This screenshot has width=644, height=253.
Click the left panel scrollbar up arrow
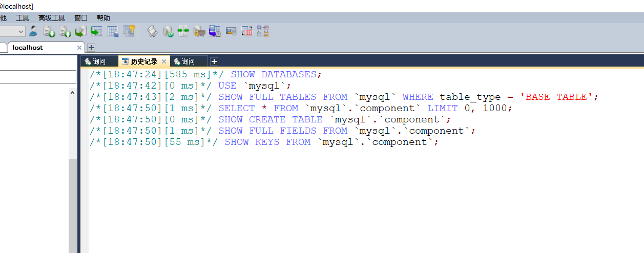pos(72,93)
